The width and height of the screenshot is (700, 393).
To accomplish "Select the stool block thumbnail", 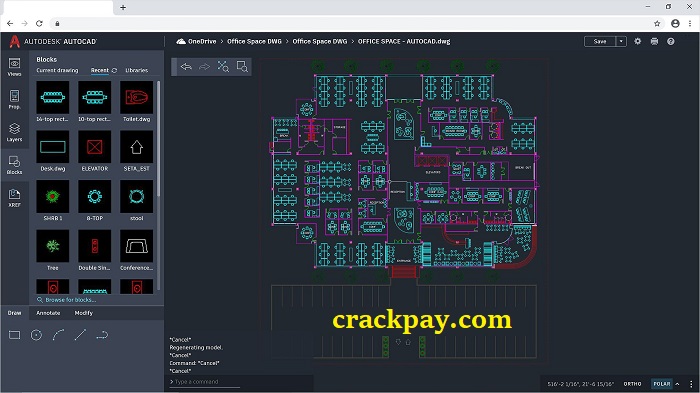I will click(x=137, y=196).
